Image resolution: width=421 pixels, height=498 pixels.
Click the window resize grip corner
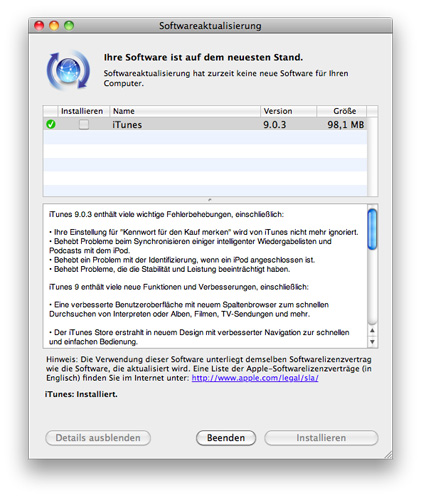click(x=388, y=455)
